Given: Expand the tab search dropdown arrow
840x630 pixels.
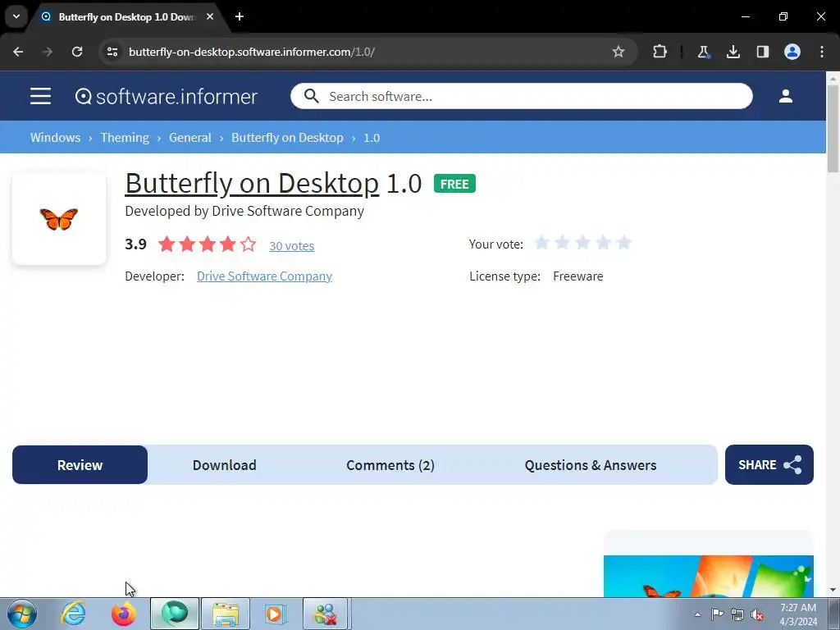Looking at the screenshot, I should tap(16, 16).
